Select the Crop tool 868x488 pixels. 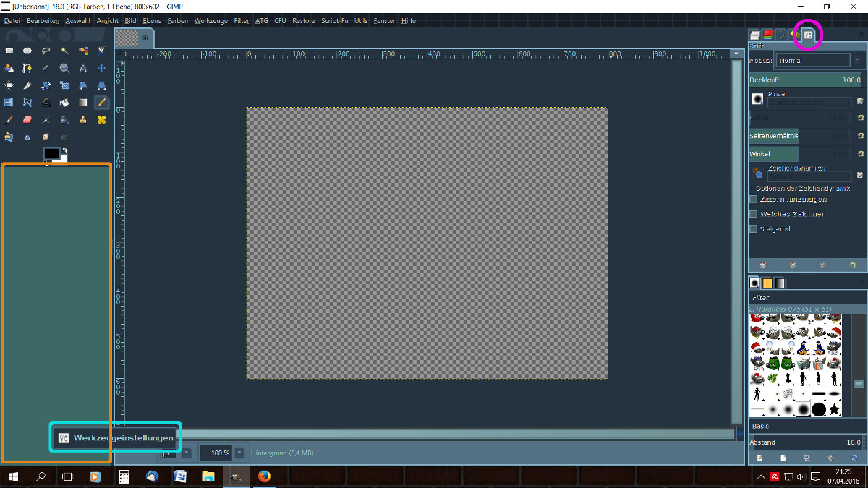(x=27, y=85)
